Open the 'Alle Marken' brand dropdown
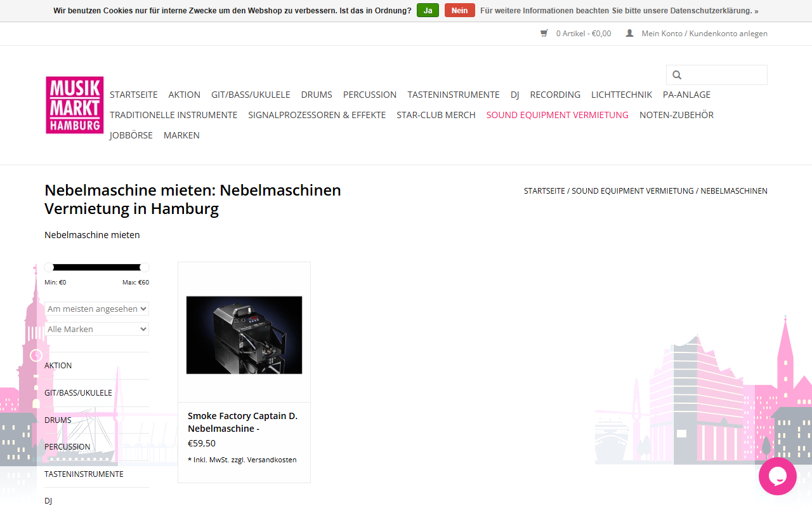 coord(96,329)
